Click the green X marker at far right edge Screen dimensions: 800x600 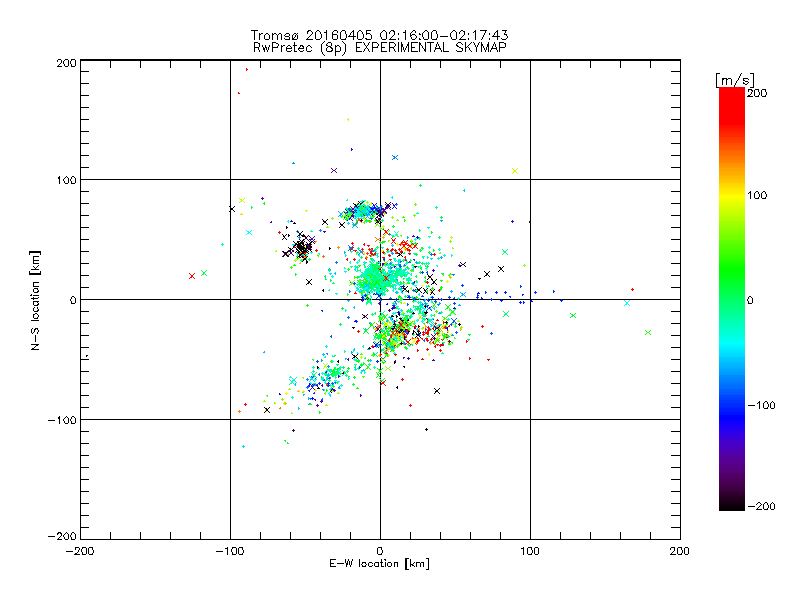648,333
